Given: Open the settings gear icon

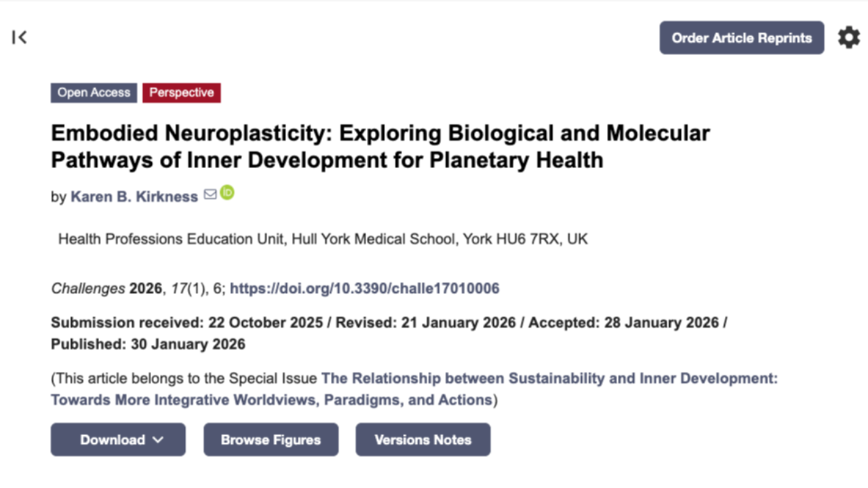Looking at the screenshot, I should 848,37.
